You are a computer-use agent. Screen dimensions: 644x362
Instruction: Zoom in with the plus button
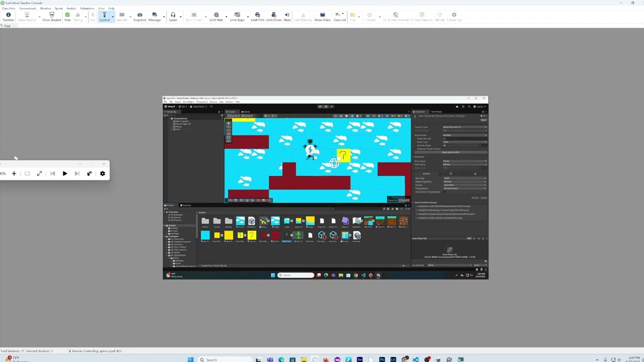[14, 173]
